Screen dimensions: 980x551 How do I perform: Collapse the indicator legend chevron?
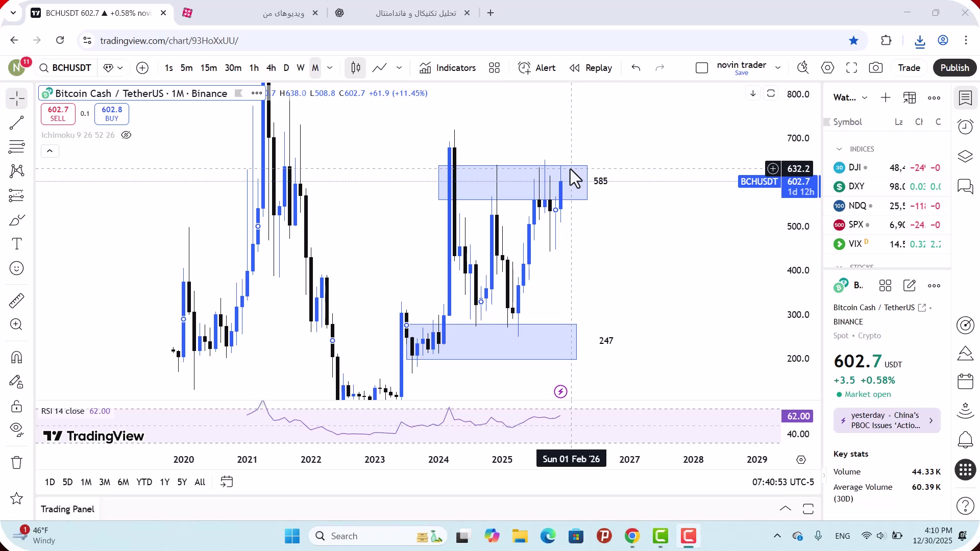50,151
